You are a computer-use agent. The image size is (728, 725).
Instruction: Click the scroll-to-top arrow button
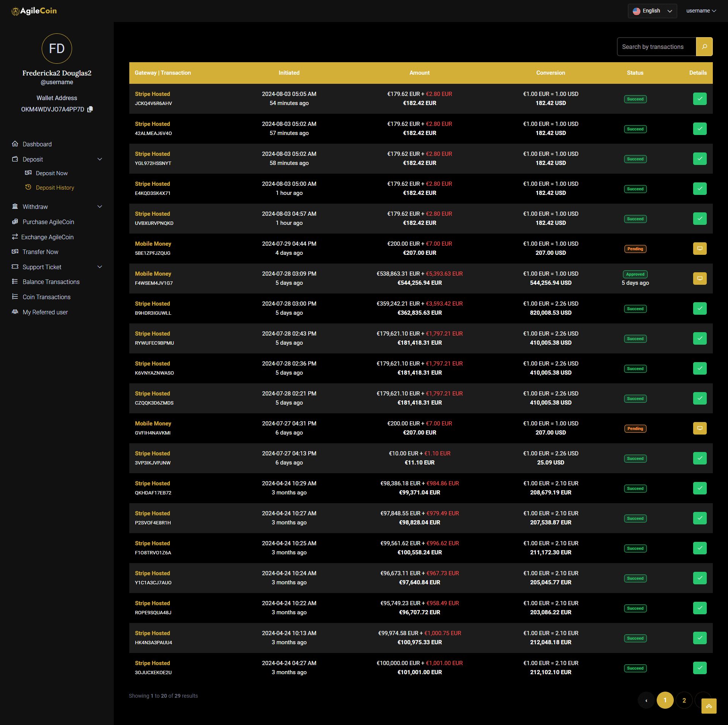[x=709, y=706]
